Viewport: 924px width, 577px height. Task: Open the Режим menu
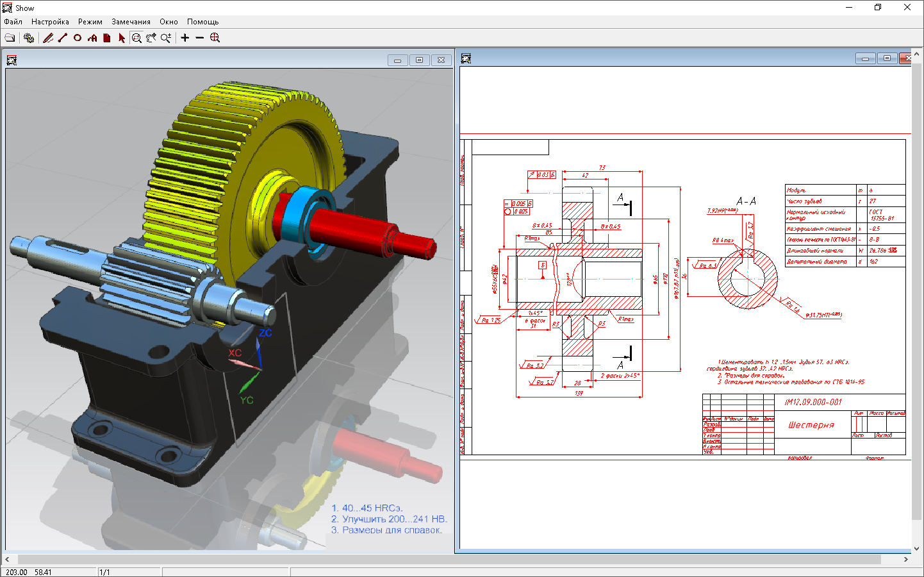click(x=90, y=22)
